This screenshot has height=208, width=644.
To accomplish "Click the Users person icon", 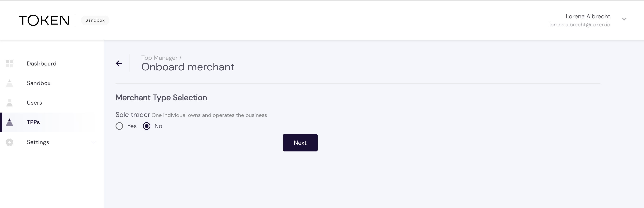I will click(x=9, y=103).
